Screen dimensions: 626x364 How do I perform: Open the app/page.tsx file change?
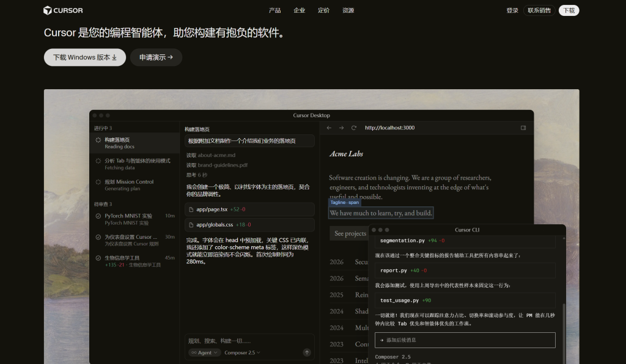click(x=249, y=209)
